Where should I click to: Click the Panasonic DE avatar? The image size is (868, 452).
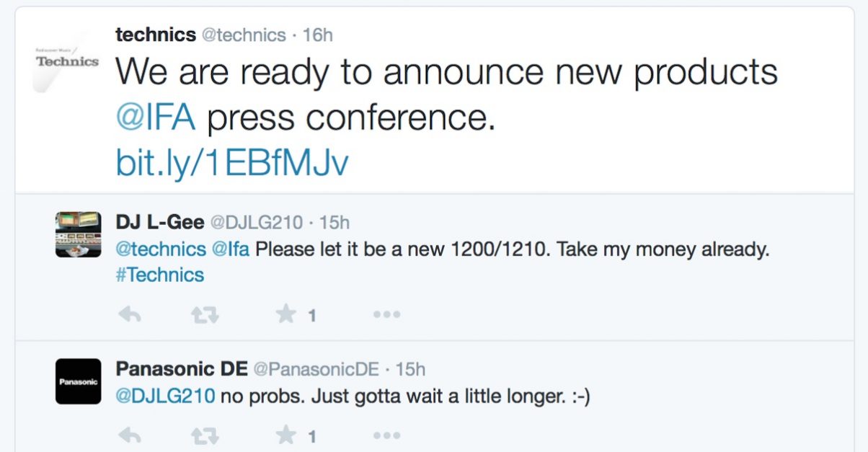point(78,381)
